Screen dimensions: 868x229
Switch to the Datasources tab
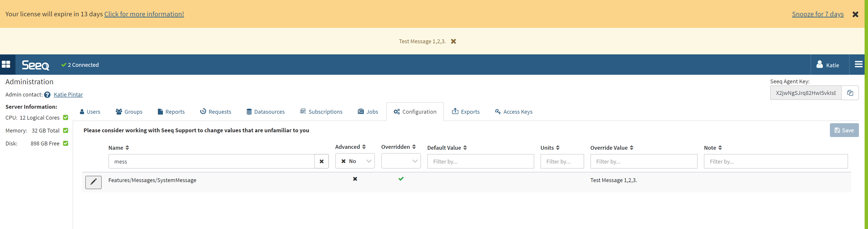(266, 112)
